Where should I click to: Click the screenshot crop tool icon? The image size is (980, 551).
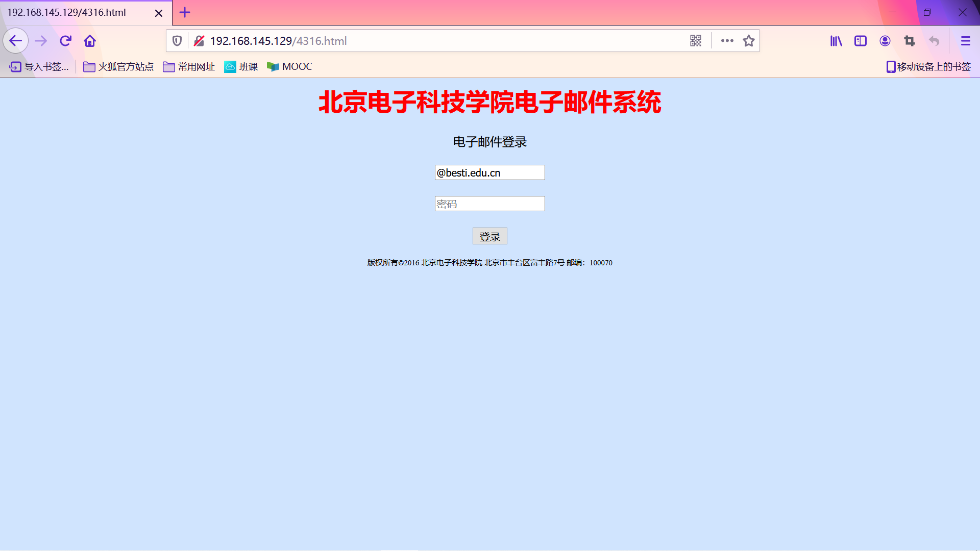click(x=910, y=41)
